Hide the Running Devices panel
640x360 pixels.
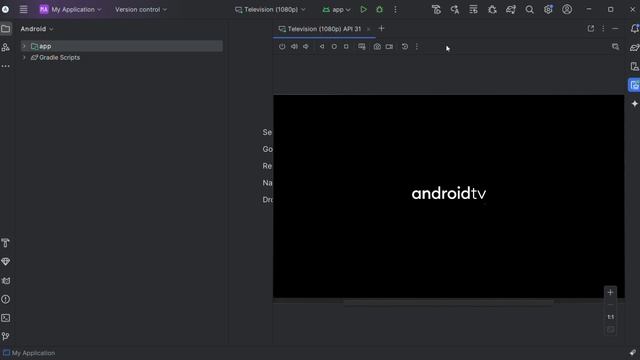616,29
